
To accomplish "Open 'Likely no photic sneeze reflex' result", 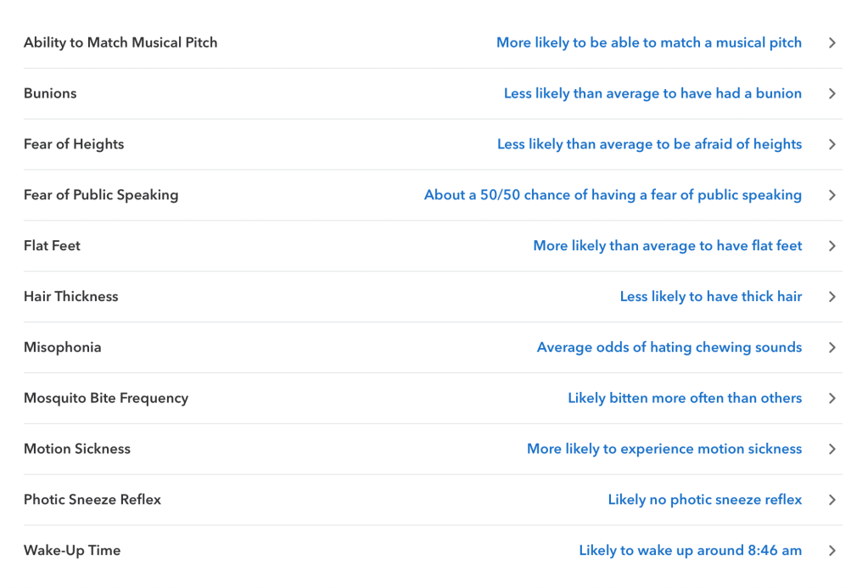I will 704,500.
